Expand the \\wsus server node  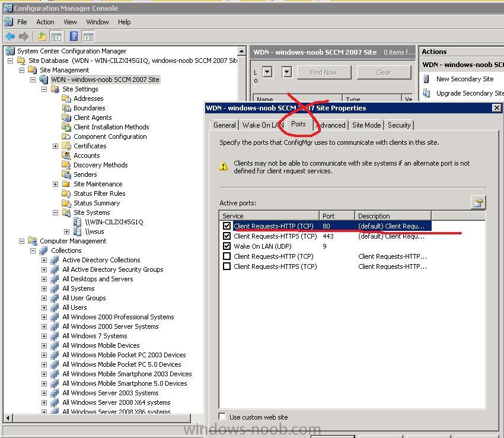click(66, 231)
